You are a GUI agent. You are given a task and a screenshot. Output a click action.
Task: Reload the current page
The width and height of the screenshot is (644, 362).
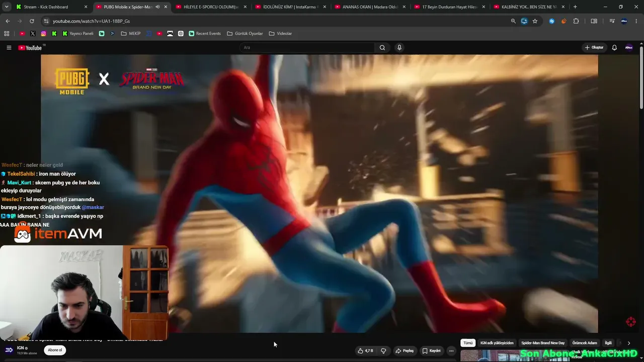(x=32, y=21)
